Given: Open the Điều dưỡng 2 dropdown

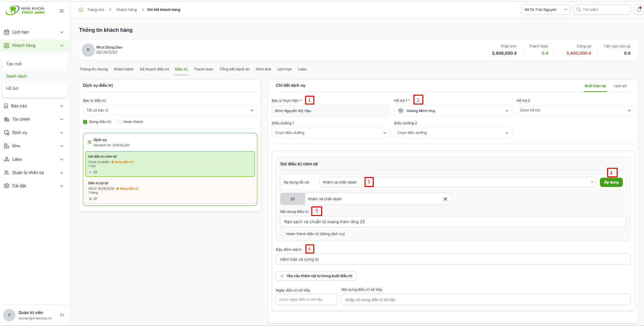Looking at the screenshot, I should (x=453, y=133).
